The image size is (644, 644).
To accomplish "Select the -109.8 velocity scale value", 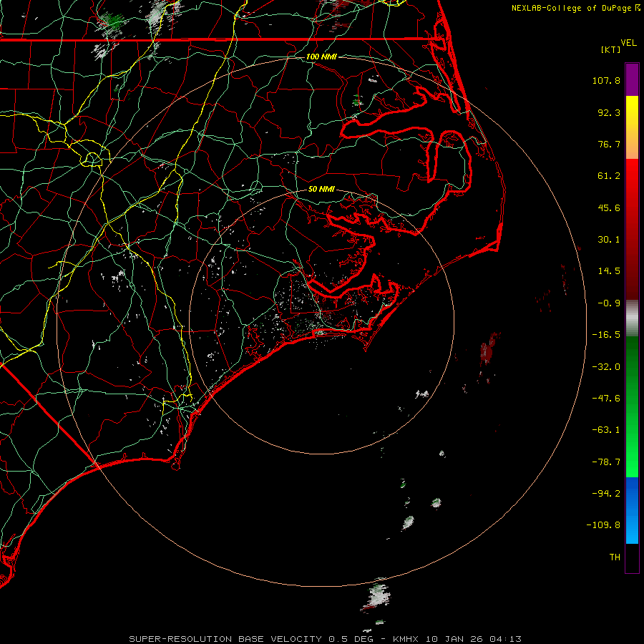I will [x=603, y=525].
